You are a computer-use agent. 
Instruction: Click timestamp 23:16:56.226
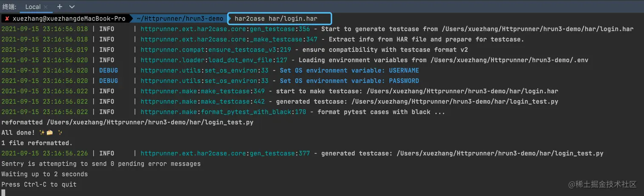(65, 153)
